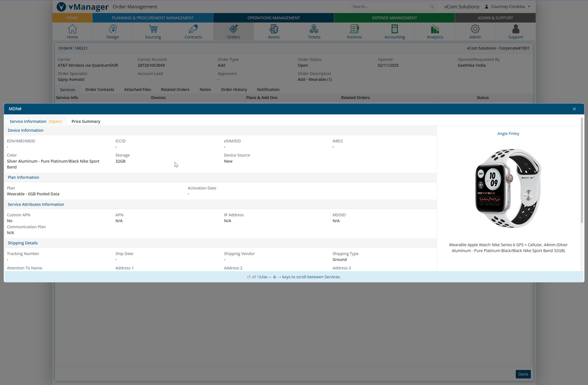This screenshot has width=588, height=385.
Task: Open the Assets icon
Action: pos(274,29)
